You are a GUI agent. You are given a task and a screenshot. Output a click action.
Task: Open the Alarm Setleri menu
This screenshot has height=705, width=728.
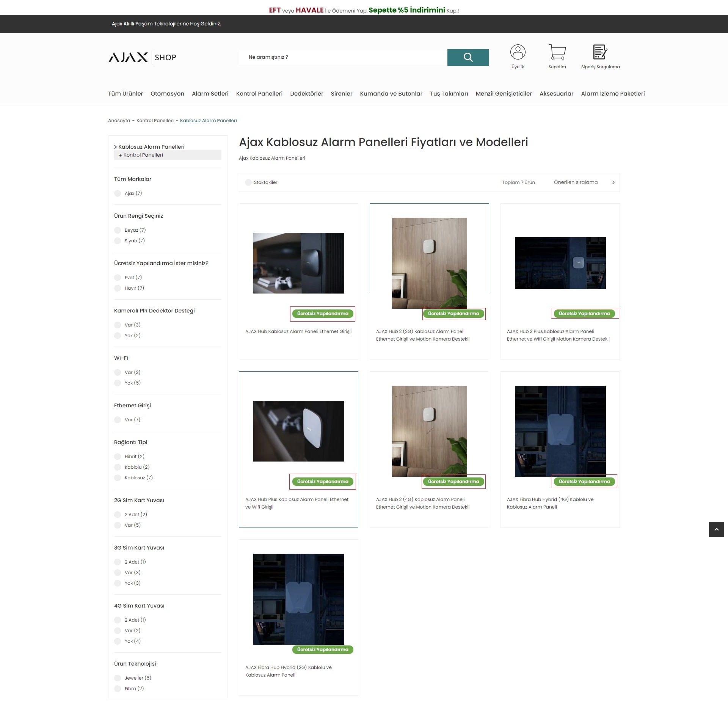210,94
